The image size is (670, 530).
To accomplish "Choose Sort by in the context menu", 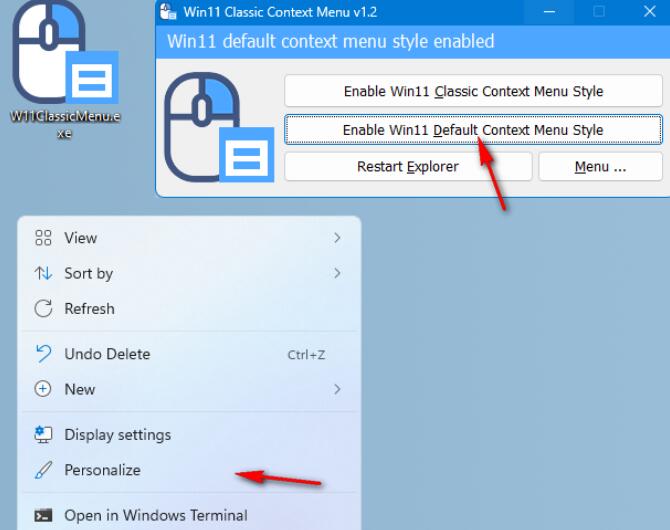I will 189,273.
